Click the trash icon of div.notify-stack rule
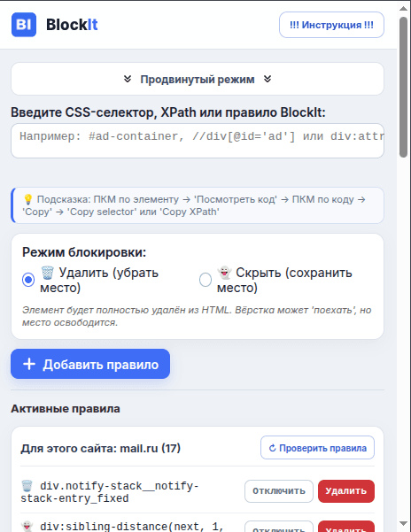Viewport: 411px width, 532px height. (x=27, y=486)
